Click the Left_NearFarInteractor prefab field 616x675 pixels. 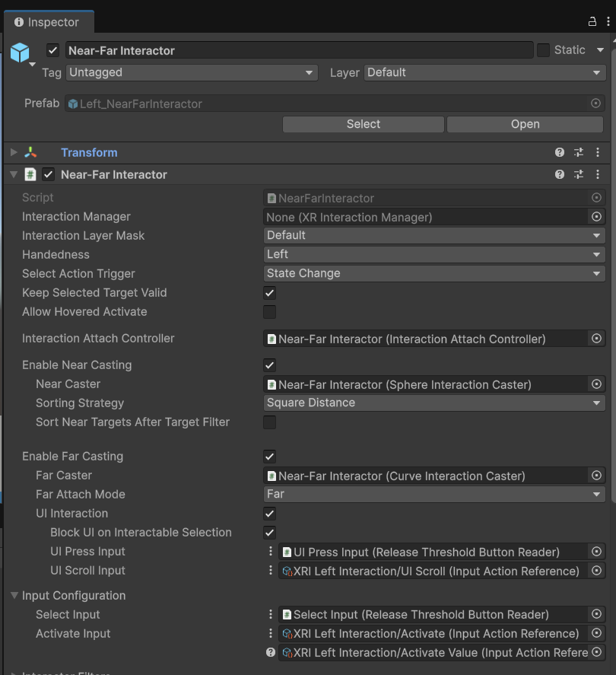(335, 103)
